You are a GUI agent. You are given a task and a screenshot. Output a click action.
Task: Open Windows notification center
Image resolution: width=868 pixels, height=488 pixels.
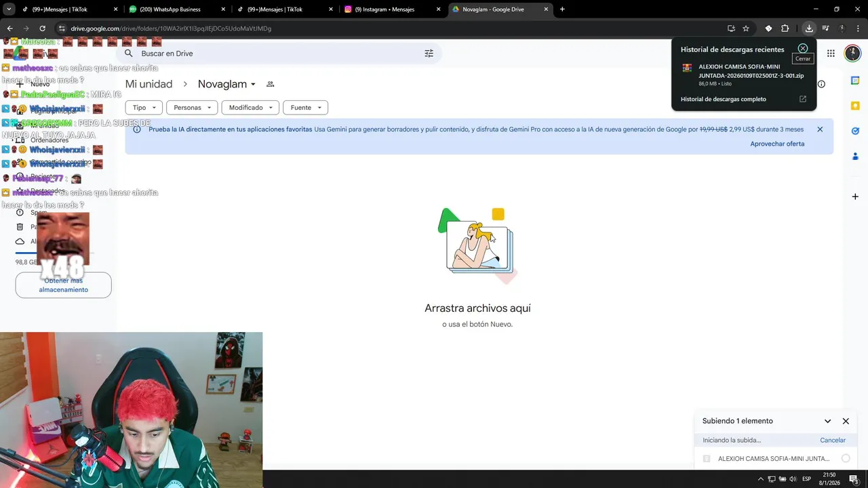(x=854, y=479)
